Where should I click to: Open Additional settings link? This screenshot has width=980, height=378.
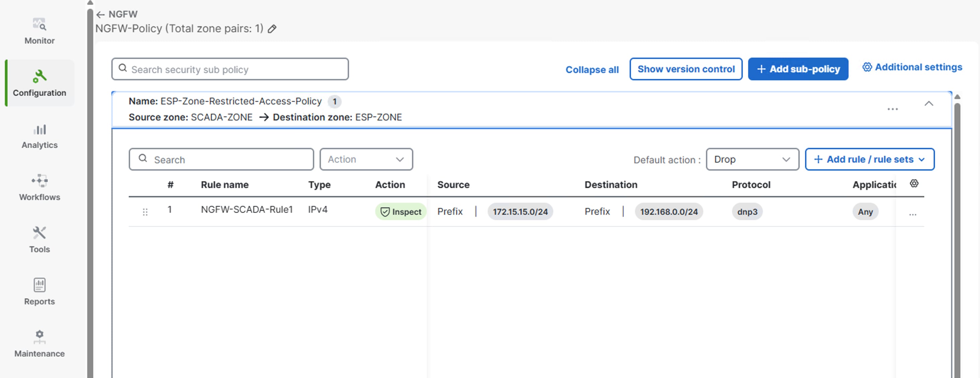912,67
